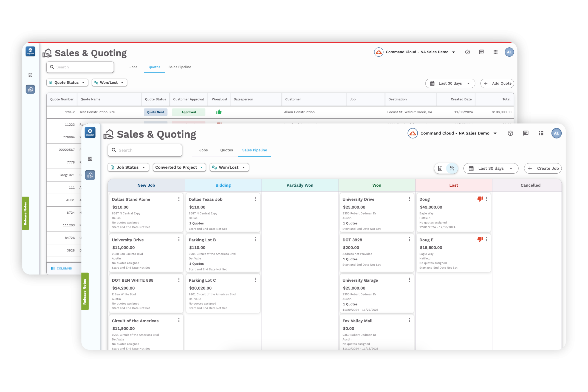
Task: Expand Last 30 days date range in pipeline
Action: pyautogui.click(x=491, y=168)
